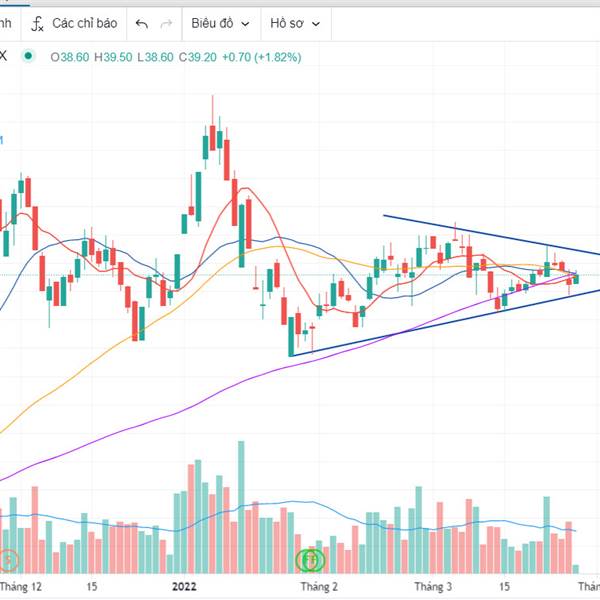
Task: Click the green F event marker
Action: point(311,561)
